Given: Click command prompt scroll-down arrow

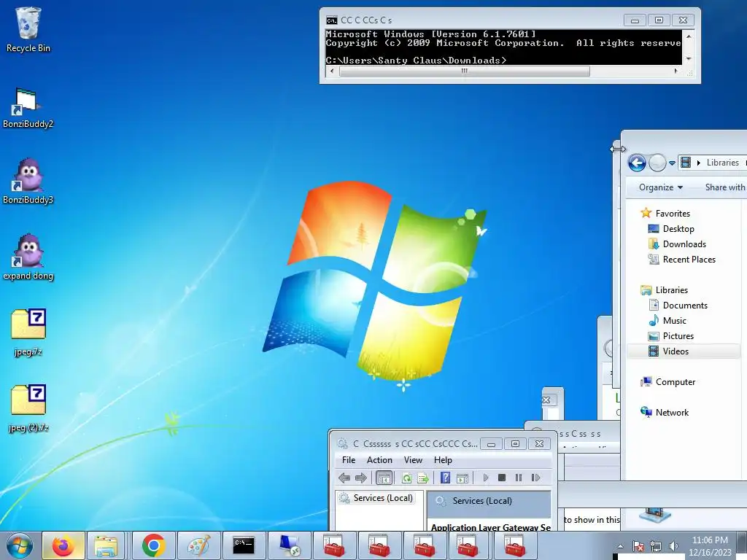Looking at the screenshot, I should pos(689,59).
